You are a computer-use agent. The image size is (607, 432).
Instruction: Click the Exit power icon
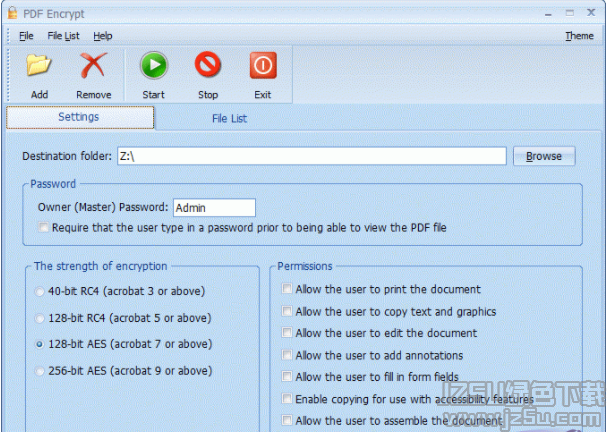[263, 65]
